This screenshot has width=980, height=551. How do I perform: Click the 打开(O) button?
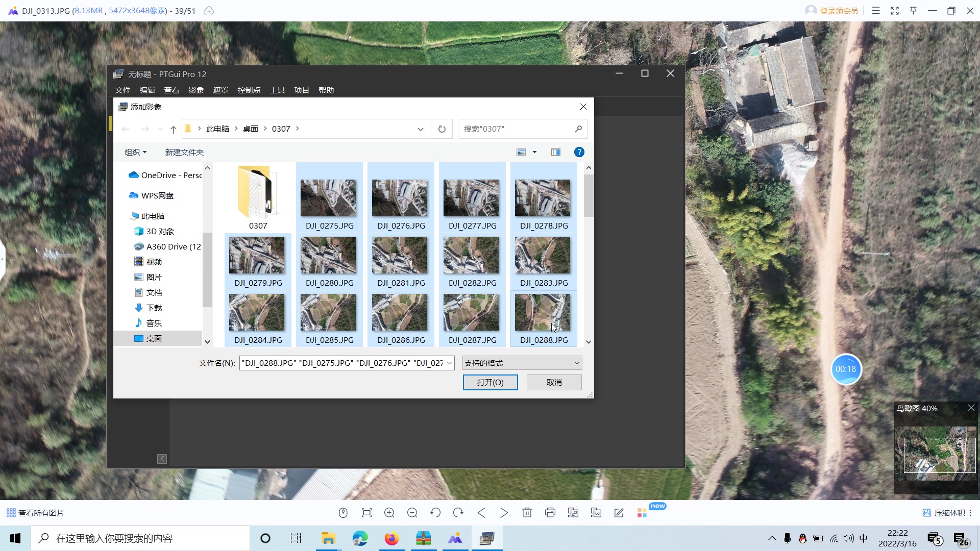(x=490, y=382)
